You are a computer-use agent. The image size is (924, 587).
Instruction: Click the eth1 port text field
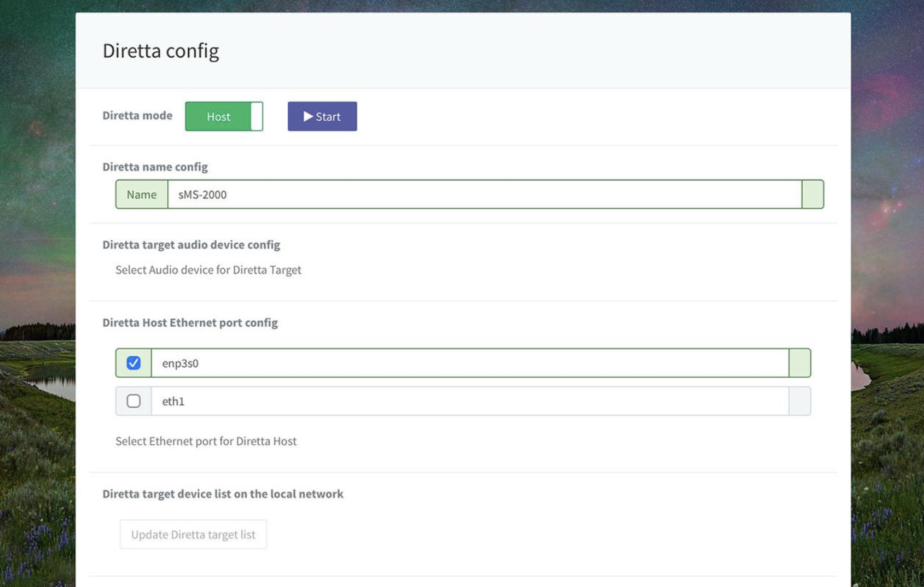pyautogui.click(x=470, y=401)
